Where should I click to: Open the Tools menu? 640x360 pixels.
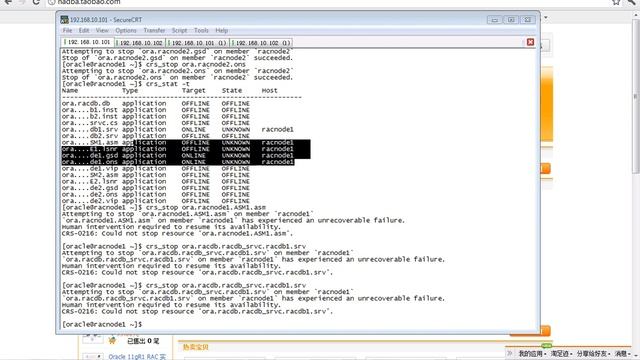point(201,31)
